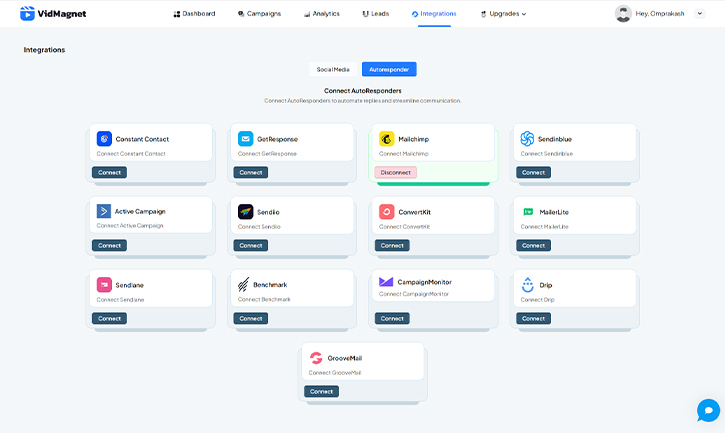
Task: Click the "Connect CampaignMonitor" subtitle
Action: (414, 294)
